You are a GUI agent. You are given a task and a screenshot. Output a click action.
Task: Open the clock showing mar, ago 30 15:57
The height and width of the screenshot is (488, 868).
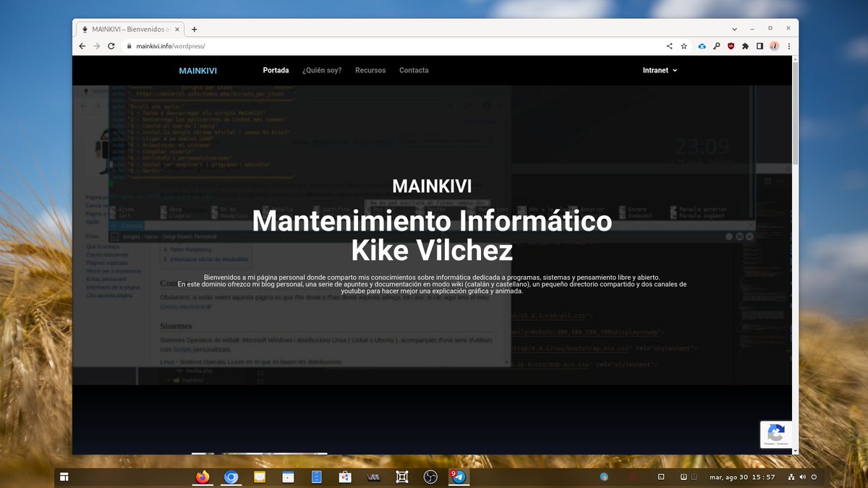pyautogui.click(x=742, y=477)
